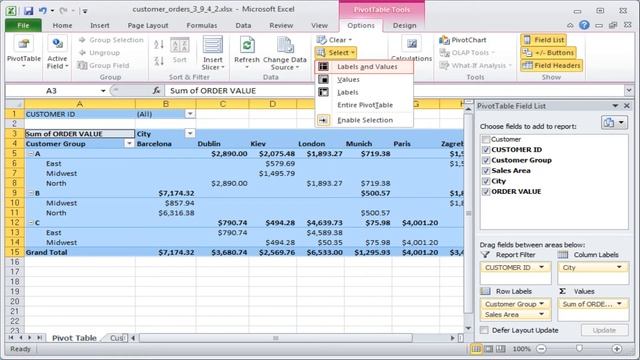Enable Defer Layout Update checkbox
Image resolution: width=640 pixels, height=360 pixels.
pyautogui.click(x=484, y=330)
